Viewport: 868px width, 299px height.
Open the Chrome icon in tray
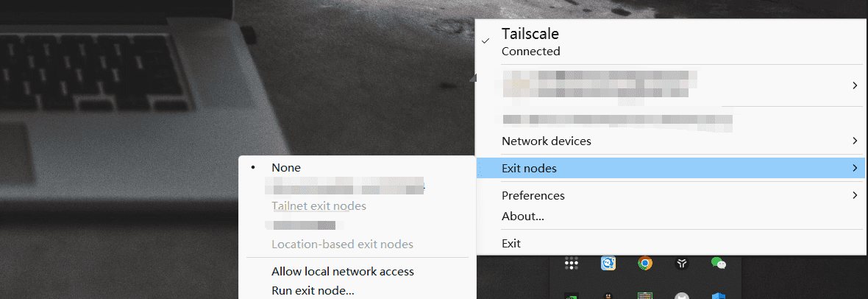[x=645, y=263]
